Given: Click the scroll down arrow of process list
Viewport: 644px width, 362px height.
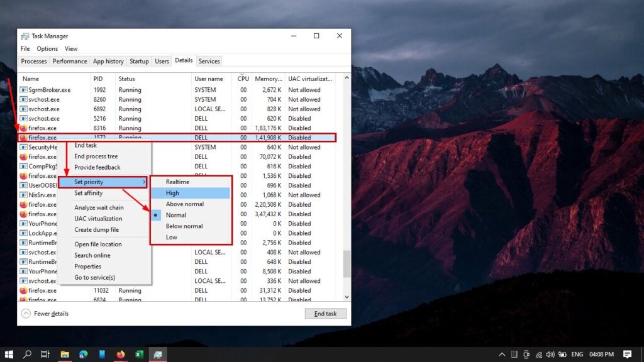Looking at the screenshot, I should (x=347, y=297).
